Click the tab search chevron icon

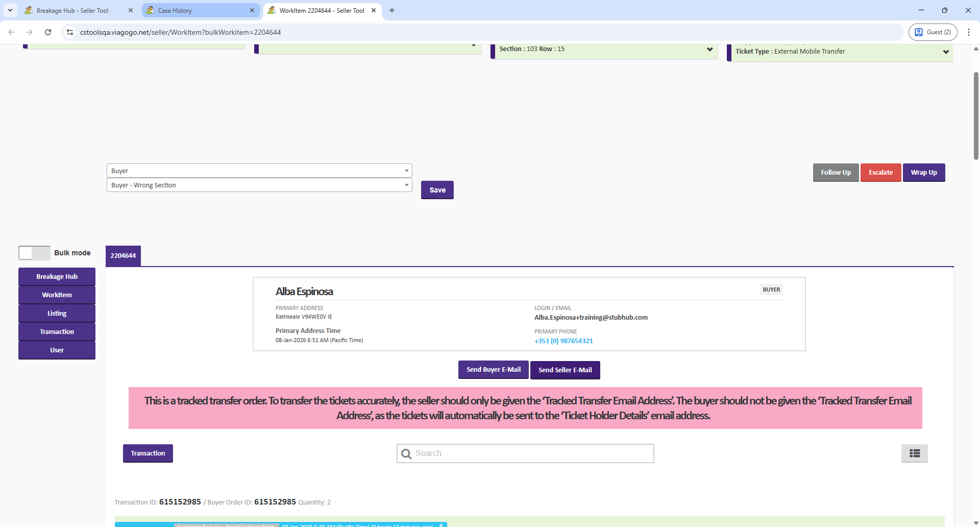(10, 10)
